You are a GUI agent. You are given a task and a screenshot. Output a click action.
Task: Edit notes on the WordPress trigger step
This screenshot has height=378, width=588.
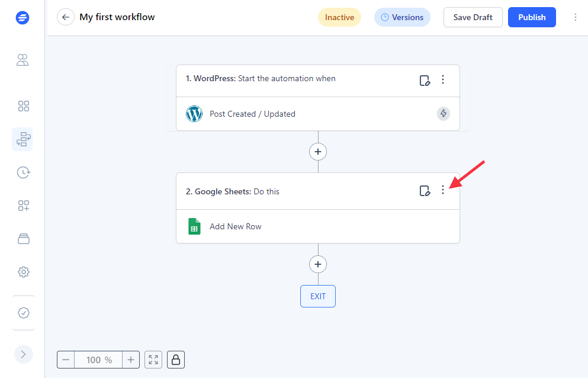[x=425, y=80]
